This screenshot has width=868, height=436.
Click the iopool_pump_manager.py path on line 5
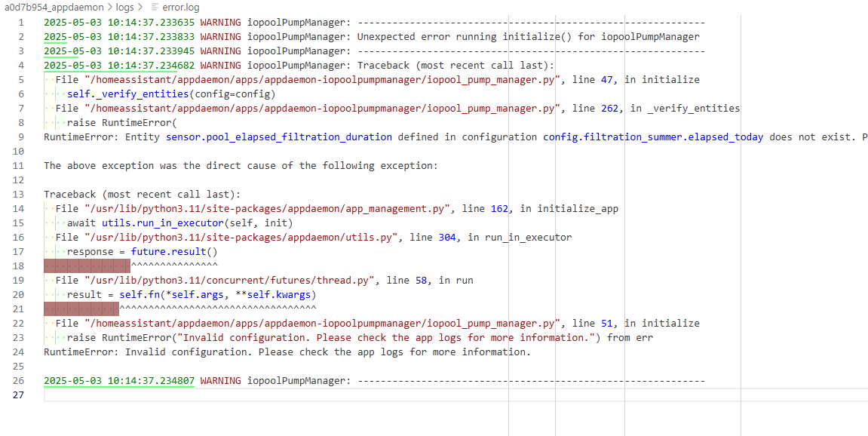point(322,80)
